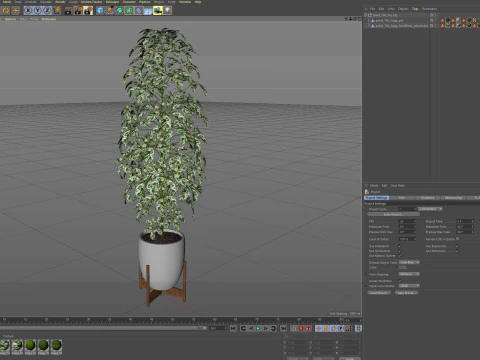Click the timeline preview range slider
Viewport: 480px width, 360px height.
click(103, 328)
